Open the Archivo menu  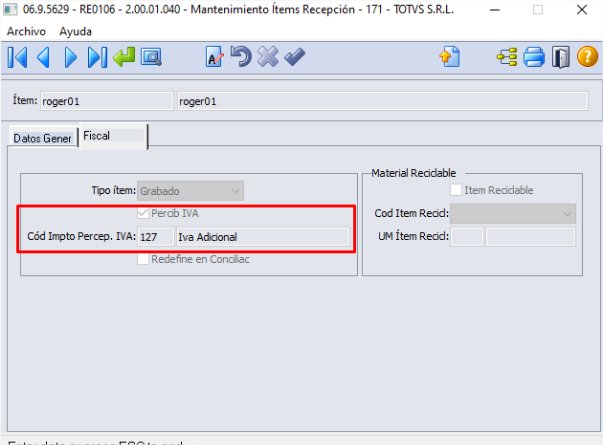26,31
